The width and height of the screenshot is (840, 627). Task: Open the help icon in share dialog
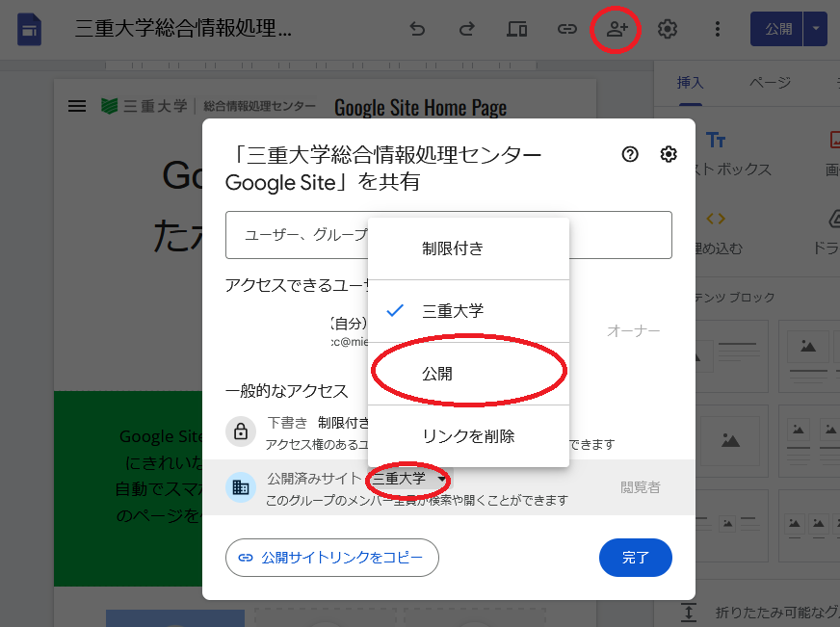(x=630, y=154)
